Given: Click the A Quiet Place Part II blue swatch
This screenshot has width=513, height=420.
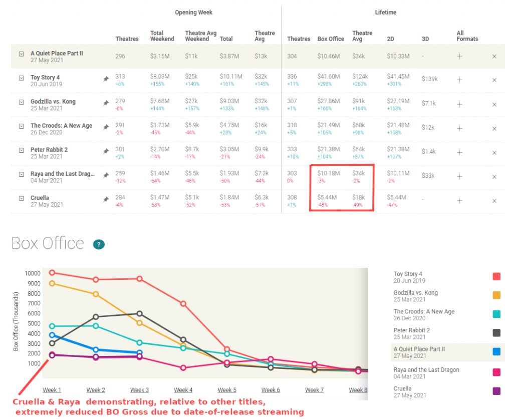Looking at the screenshot, I should pos(496,352).
